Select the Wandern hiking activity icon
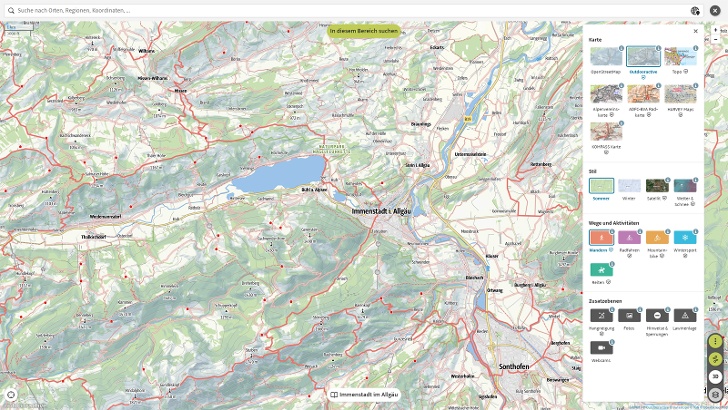 pos(601,238)
